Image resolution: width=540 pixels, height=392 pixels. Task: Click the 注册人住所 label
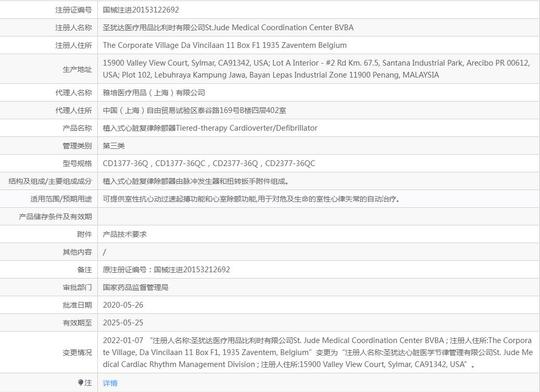73,45
